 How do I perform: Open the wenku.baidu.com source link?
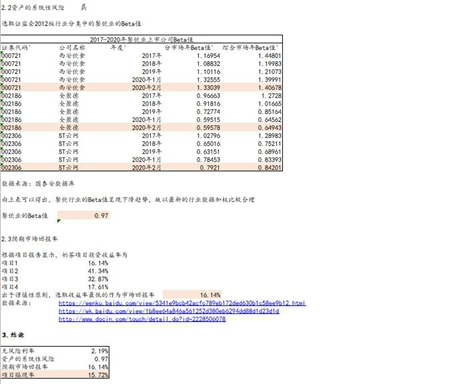182,303
